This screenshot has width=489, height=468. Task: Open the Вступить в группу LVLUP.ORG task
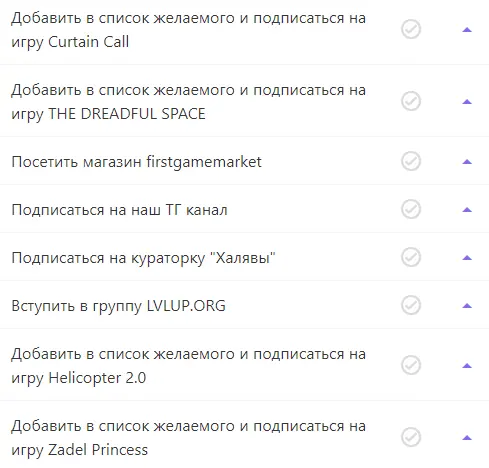[118, 306]
